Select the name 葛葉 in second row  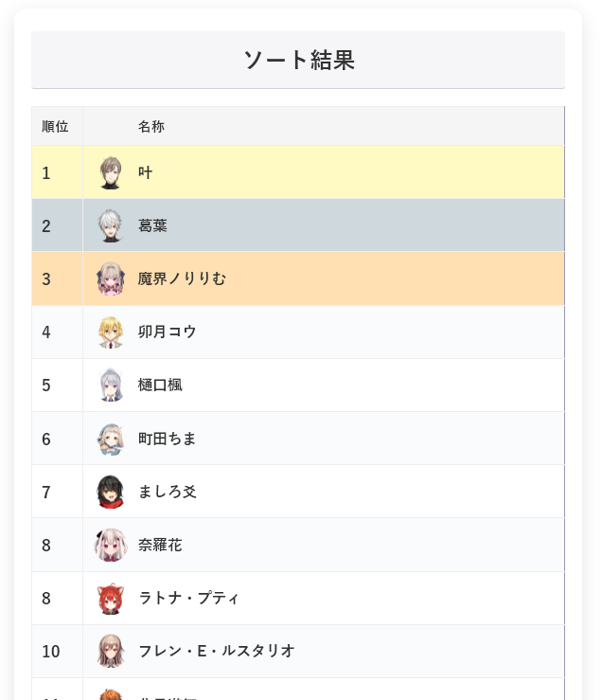[152, 225]
